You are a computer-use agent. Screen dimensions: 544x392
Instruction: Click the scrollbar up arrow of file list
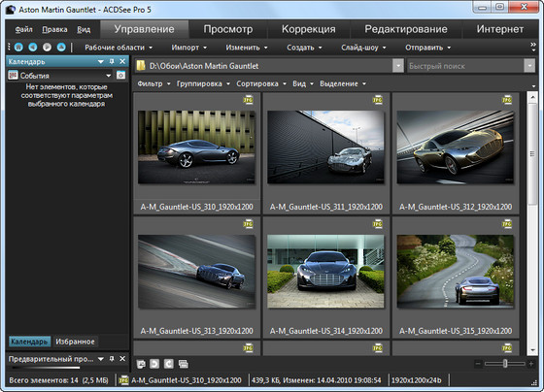(532, 97)
